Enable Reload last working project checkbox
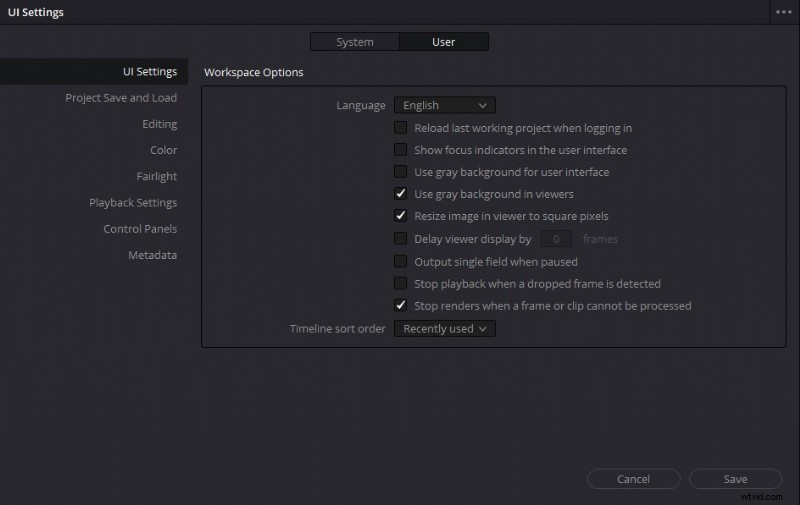Image resolution: width=800 pixels, height=505 pixels. pos(401,128)
